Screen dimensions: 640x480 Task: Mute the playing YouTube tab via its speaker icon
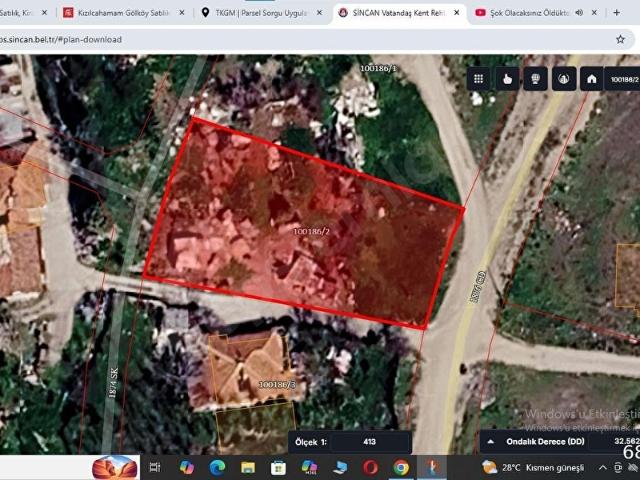click(x=579, y=13)
